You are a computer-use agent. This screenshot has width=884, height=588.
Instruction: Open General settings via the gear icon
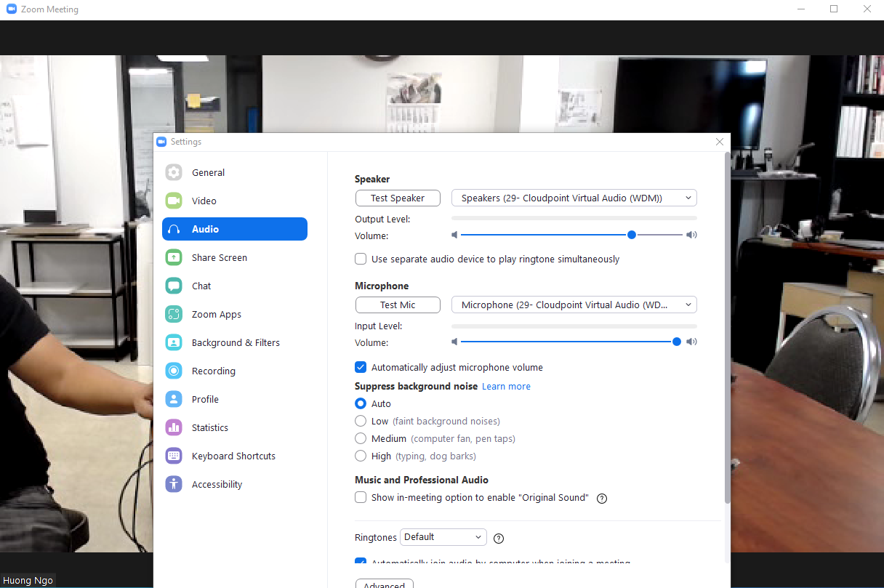point(174,172)
